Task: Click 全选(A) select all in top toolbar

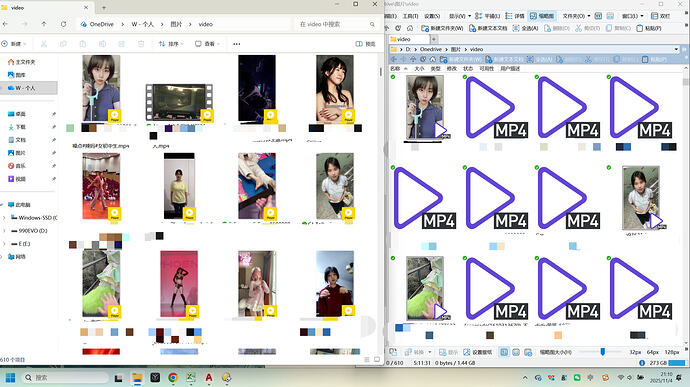Action: (x=525, y=28)
